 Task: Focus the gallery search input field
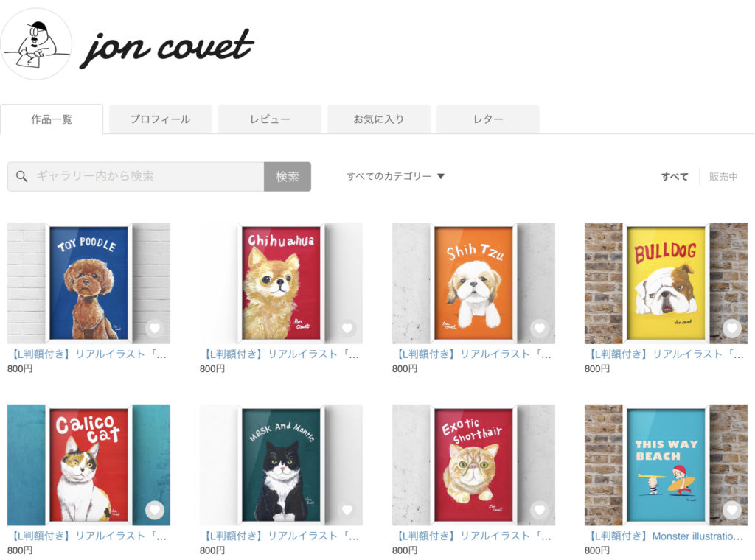point(136,177)
